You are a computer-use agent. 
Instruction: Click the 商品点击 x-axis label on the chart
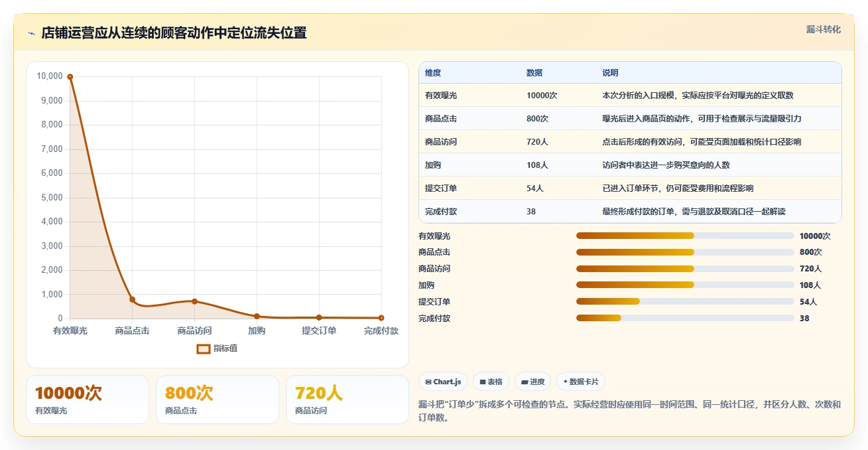coord(132,331)
